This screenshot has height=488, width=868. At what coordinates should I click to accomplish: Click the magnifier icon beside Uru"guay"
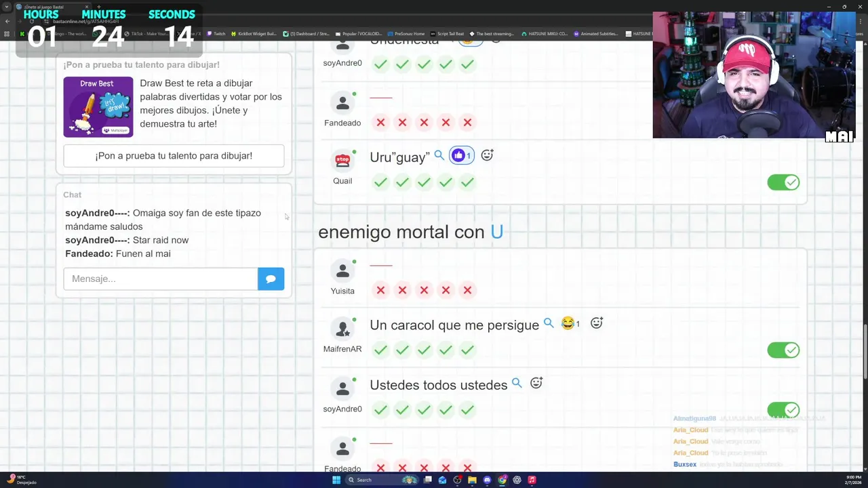pyautogui.click(x=439, y=155)
